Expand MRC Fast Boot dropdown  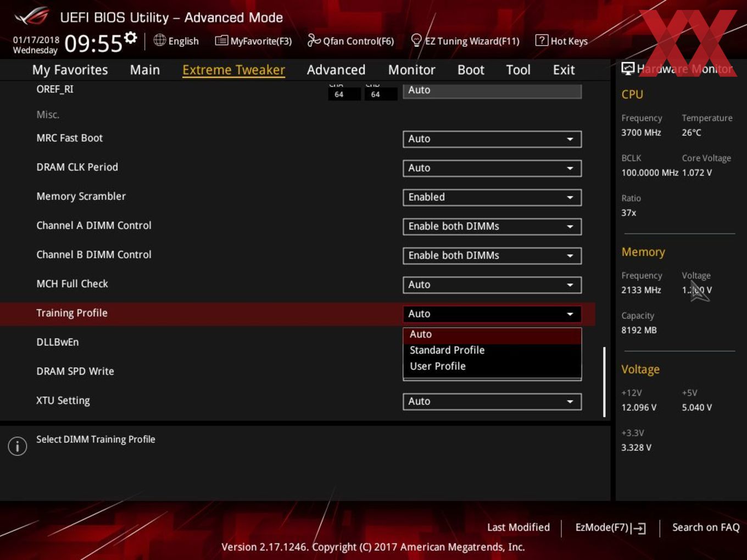point(492,139)
